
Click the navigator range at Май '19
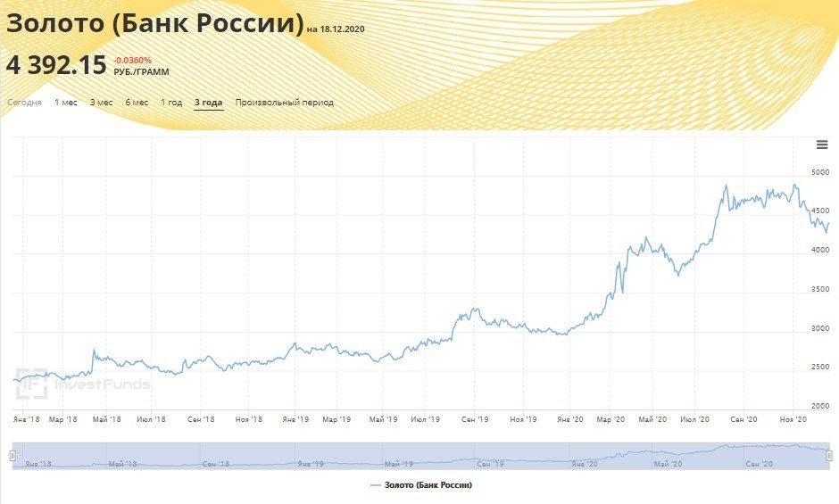398,464
